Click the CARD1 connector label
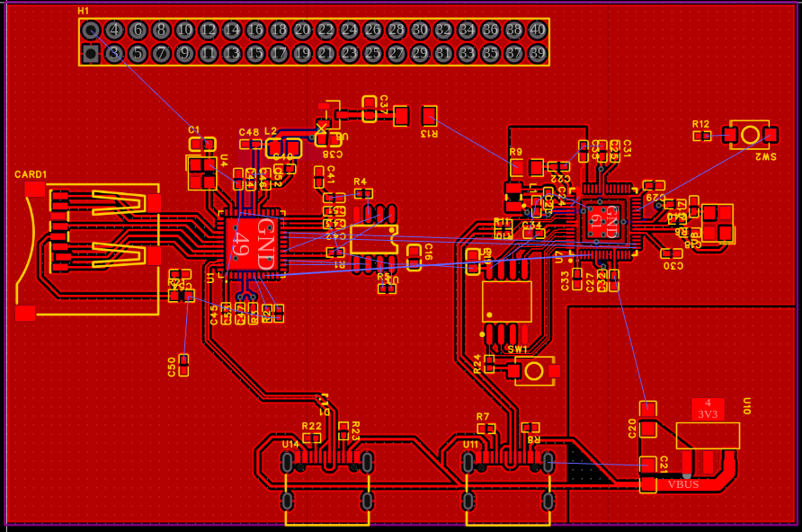This screenshot has height=532, width=802. pos(31,174)
